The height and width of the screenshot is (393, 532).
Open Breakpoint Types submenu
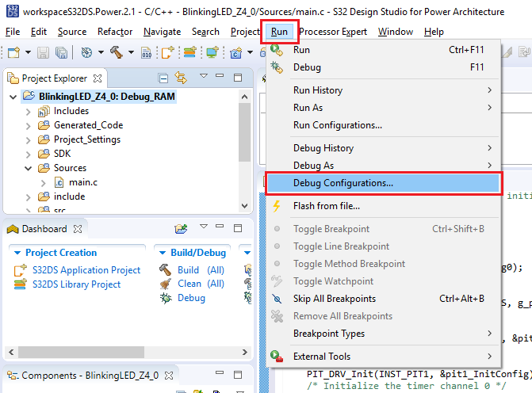(384, 334)
